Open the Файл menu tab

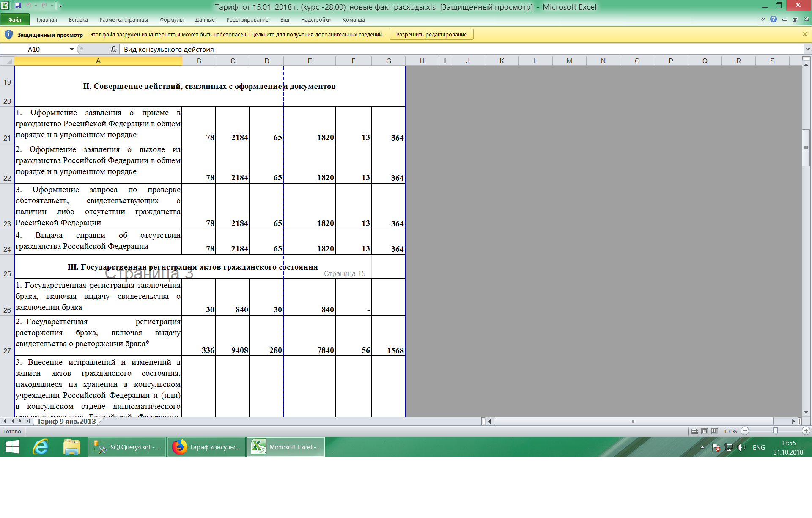(15, 19)
